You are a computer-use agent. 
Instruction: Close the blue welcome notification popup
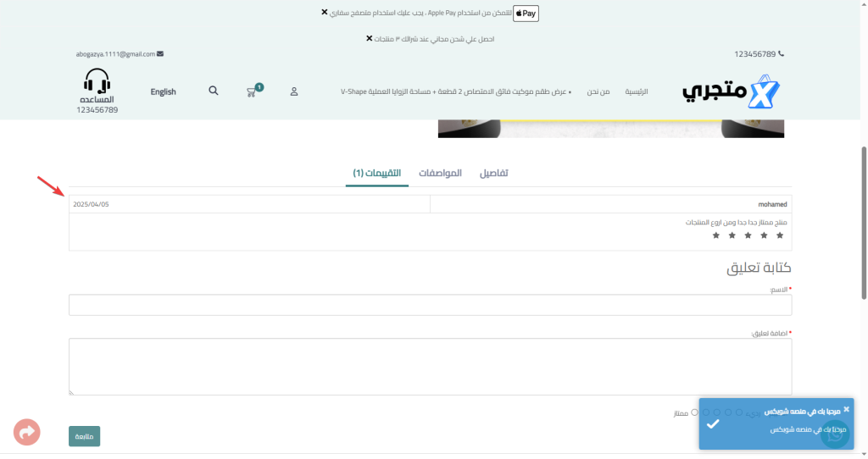click(x=846, y=409)
